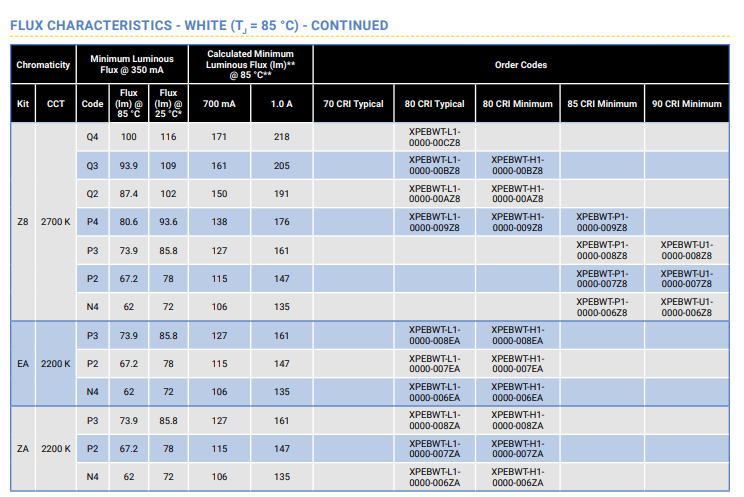Click order code XPEBWT-L1-0000-006ZA
This screenshot has width=744, height=497.
pos(435,477)
